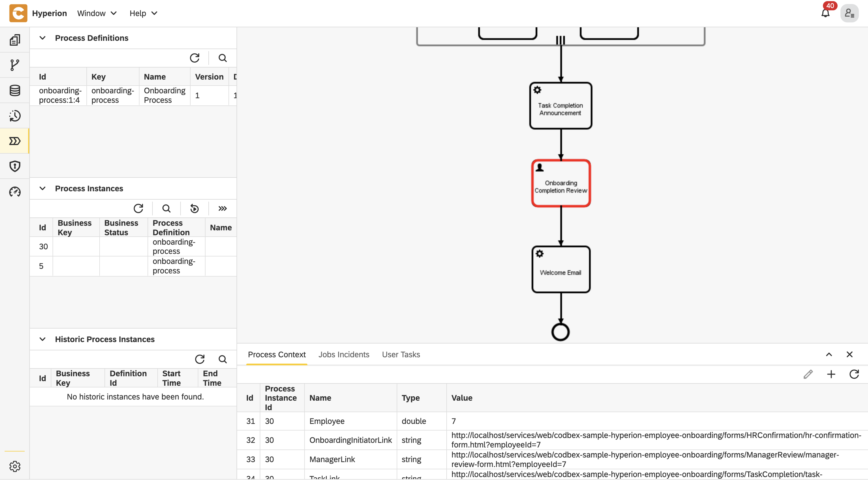Image resolution: width=868 pixels, height=494 pixels.
Task: Open the Workbench documents sidebar icon
Action: pyautogui.click(x=15, y=40)
